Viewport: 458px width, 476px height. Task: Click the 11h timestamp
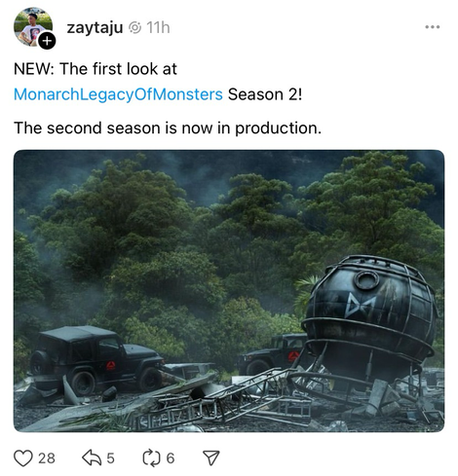pyautogui.click(x=158, y=27)
